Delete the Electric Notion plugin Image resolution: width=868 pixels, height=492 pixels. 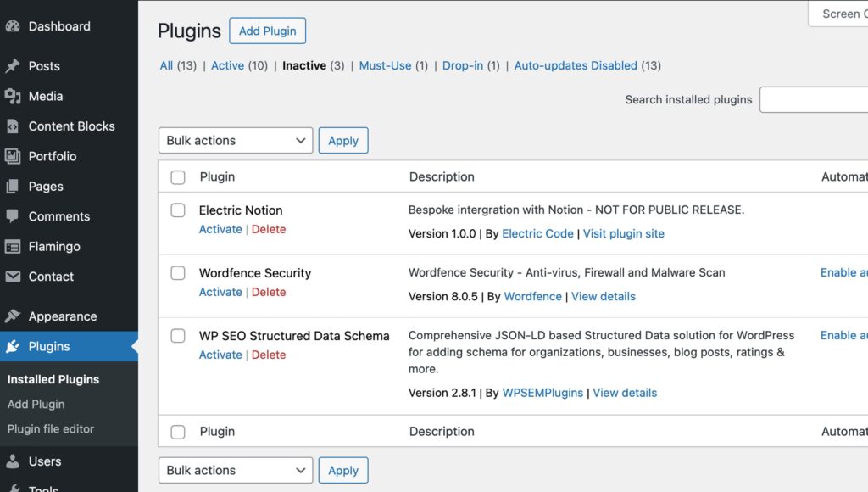[x=269, y=229]
